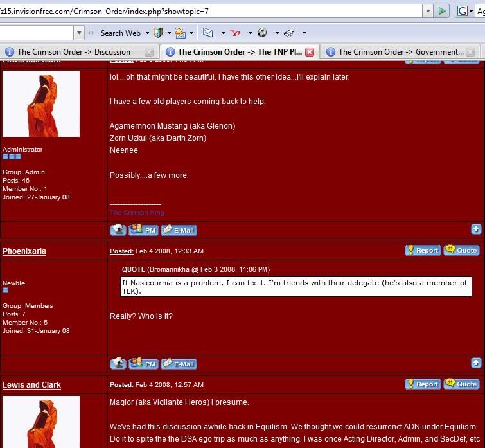Click the shield toolbar icon
Viewport: 485px width, 448px height.
point(158,33)
